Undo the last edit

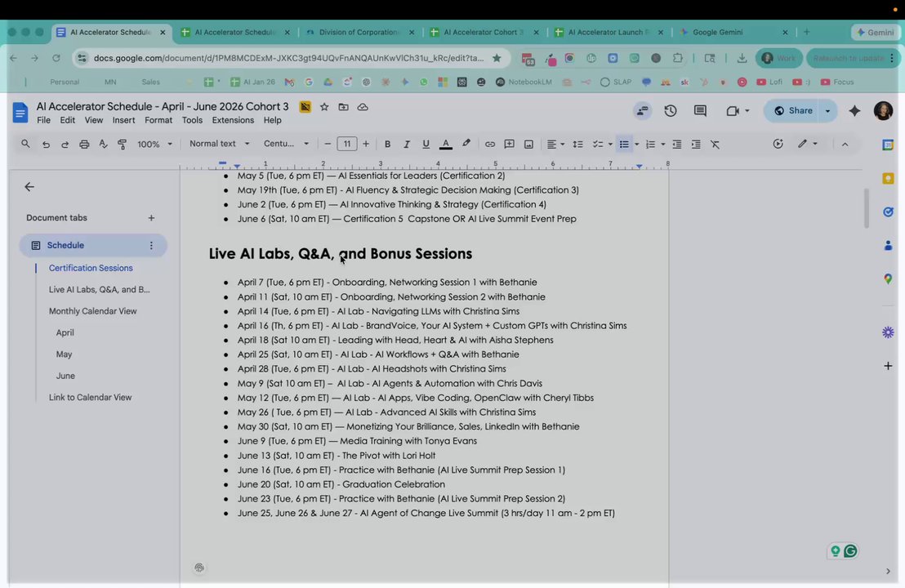click(46, 145)
